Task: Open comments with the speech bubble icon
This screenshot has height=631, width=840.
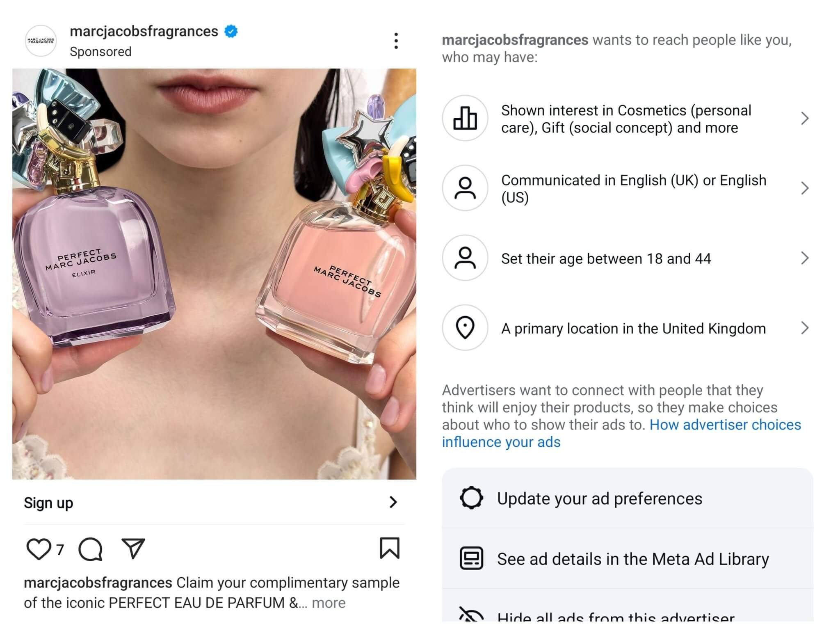Action: [90, 549]
